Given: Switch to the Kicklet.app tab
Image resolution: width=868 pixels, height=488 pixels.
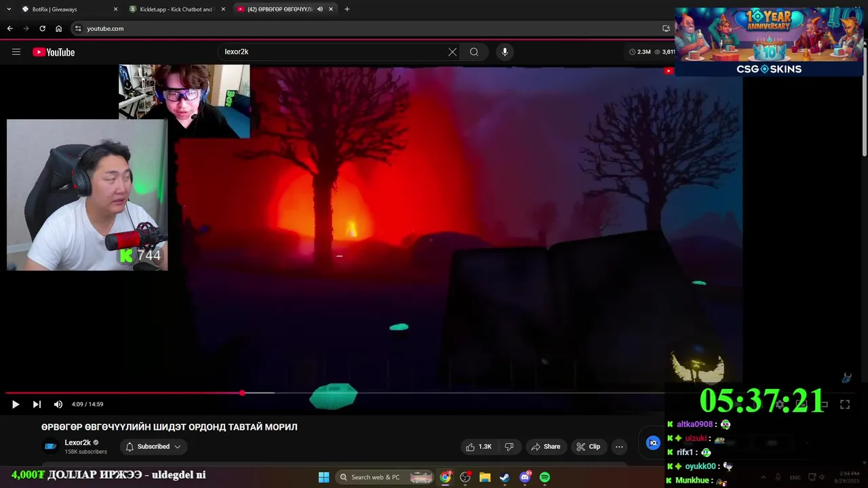Looking at the screenshot, I should tap(178, 9).
